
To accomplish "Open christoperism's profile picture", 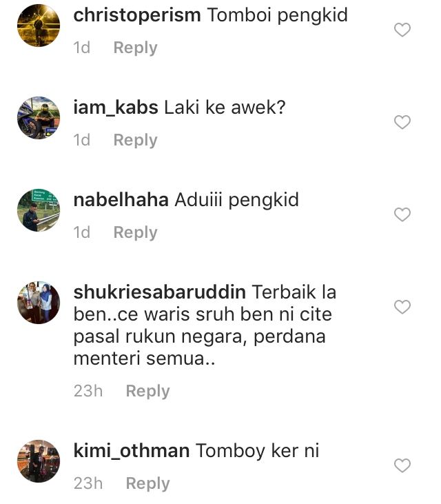I will 39,26.
